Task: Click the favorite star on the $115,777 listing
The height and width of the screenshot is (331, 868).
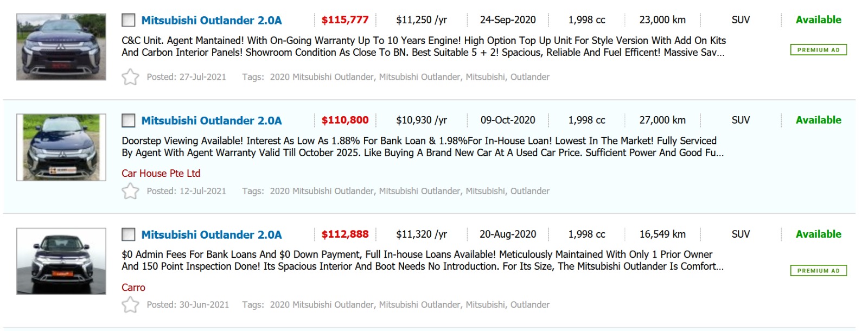Action: click(x=130, y=77)
